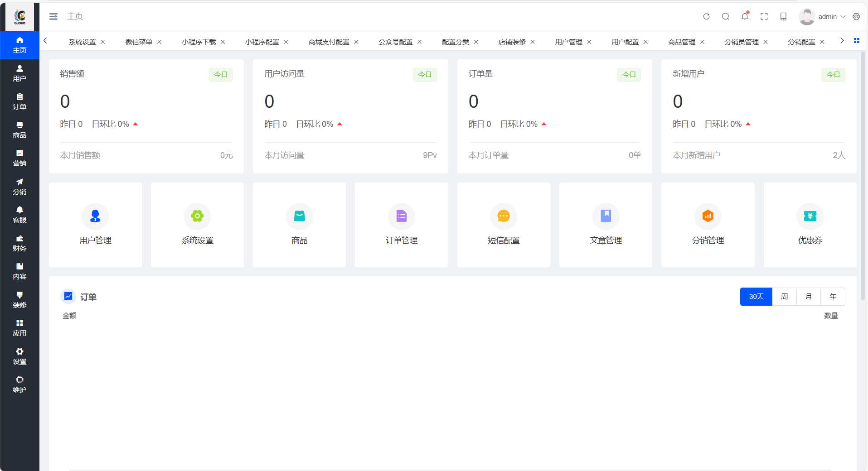Select the 30天 chart range

tap(756, 297)
